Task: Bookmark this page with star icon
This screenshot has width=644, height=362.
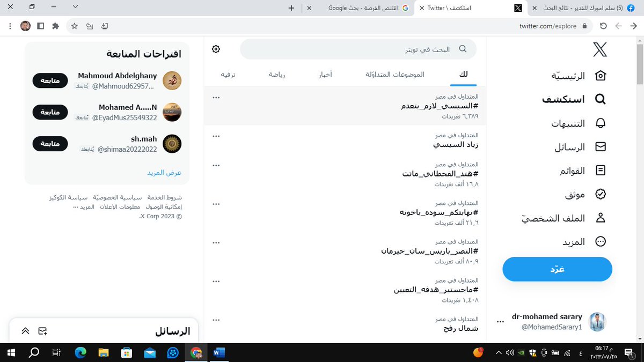Action: [75, 26]
